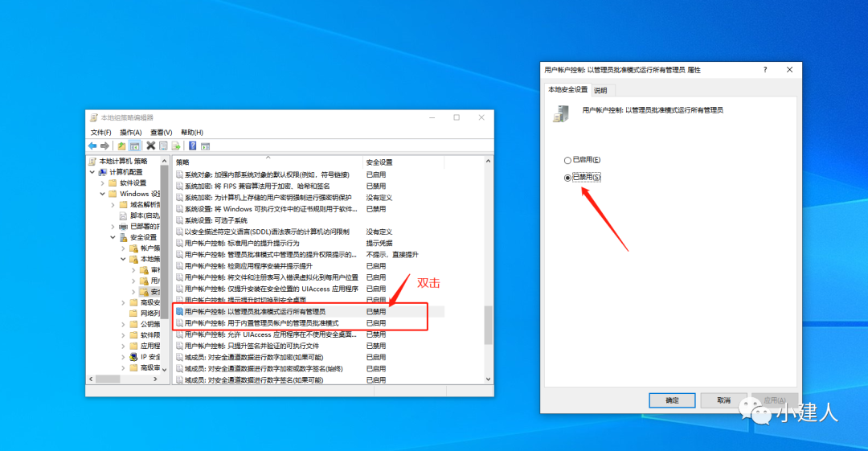The image size is (868, 451).
Task: Click the ? help button in dialog title
Action: pyautogui.click(x=765, y=70)
